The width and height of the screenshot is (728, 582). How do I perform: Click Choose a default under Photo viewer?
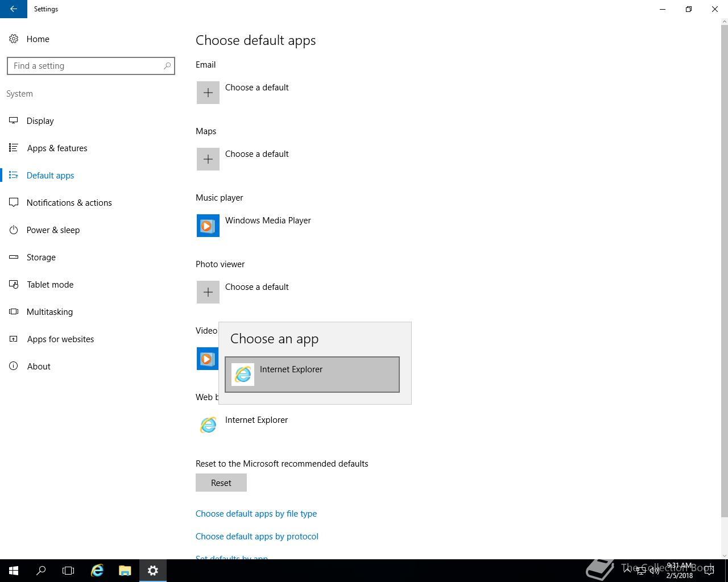click(257, 287)
